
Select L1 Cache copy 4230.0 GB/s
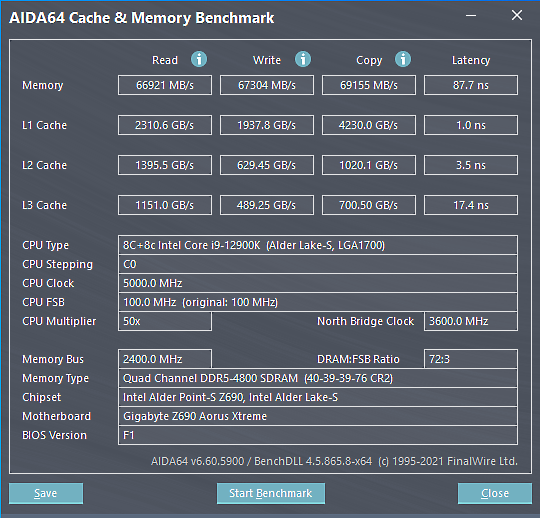click(369, 125)
